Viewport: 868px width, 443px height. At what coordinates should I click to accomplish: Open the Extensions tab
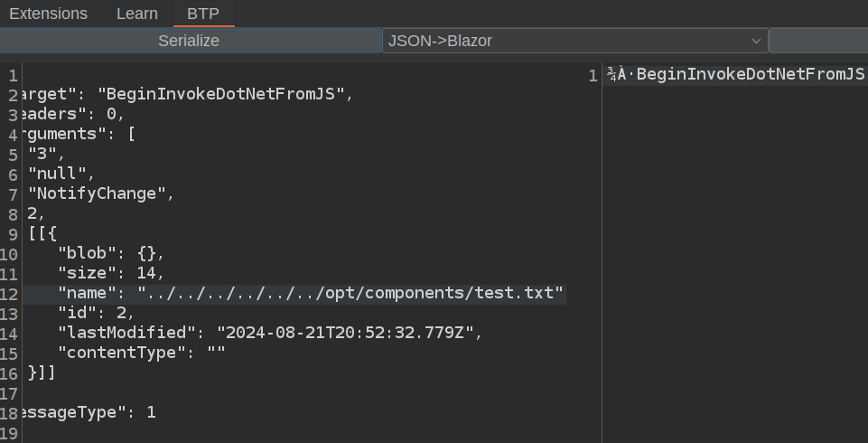coord(48,14)
